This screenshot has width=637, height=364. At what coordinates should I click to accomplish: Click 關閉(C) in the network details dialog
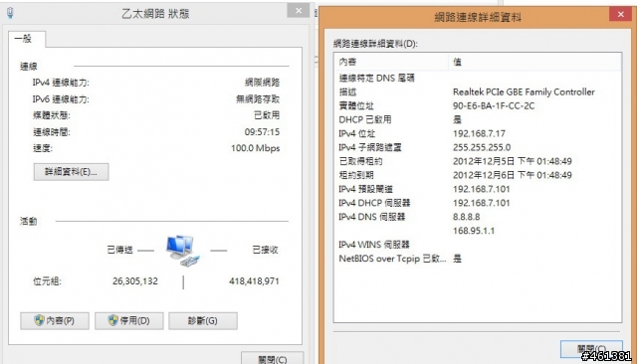(591, 349)
